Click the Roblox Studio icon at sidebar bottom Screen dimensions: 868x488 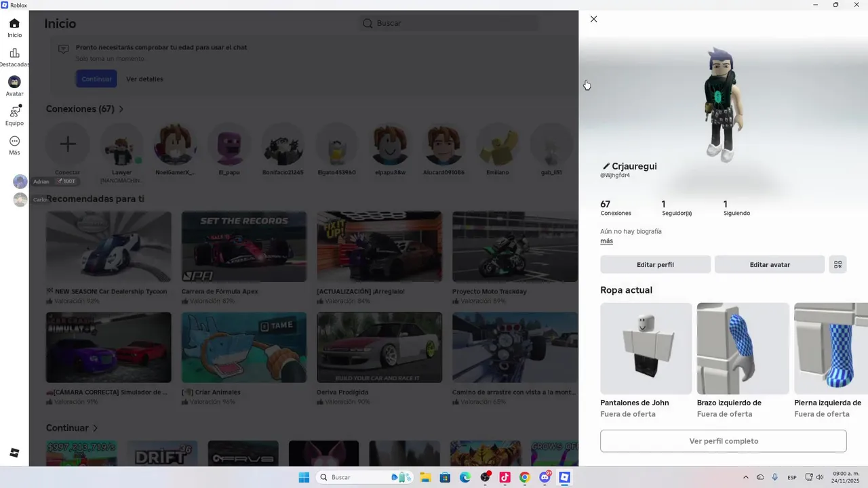[x=14, y=453]
